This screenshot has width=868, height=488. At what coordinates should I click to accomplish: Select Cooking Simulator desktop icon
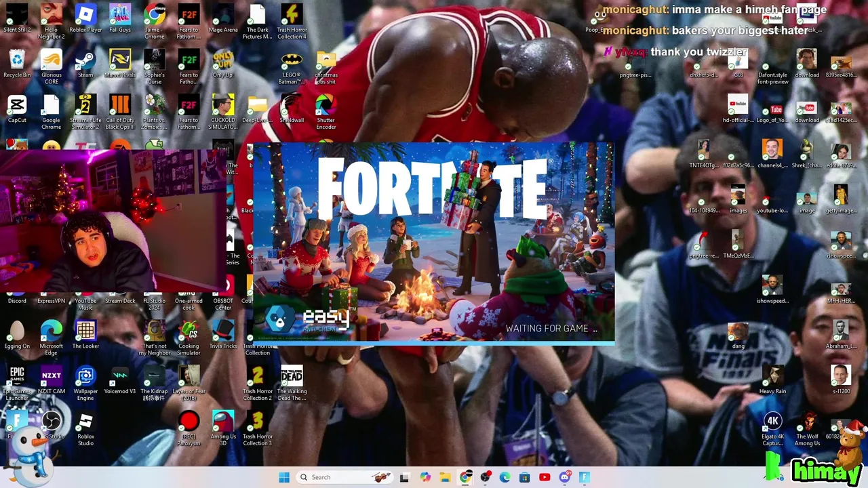189,337
